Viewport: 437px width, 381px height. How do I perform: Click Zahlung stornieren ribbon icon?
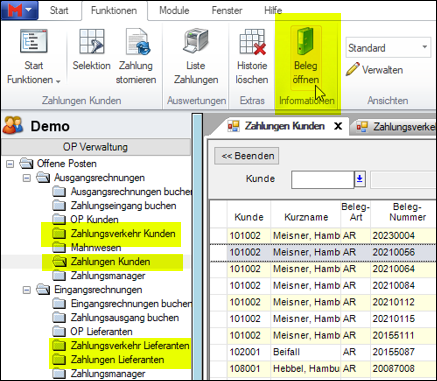pos(138,41)
